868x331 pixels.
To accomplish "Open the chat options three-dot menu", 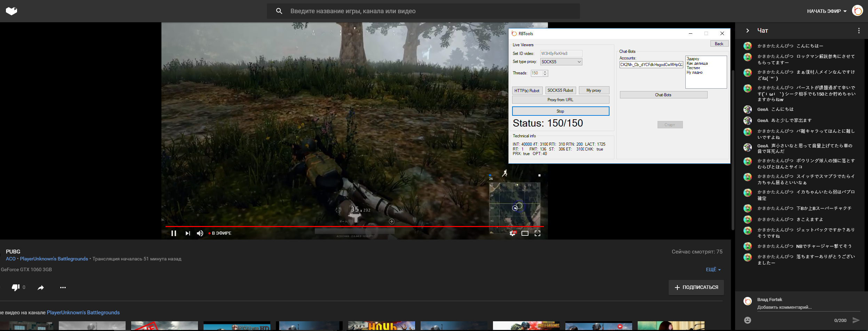I will [859, 31].
